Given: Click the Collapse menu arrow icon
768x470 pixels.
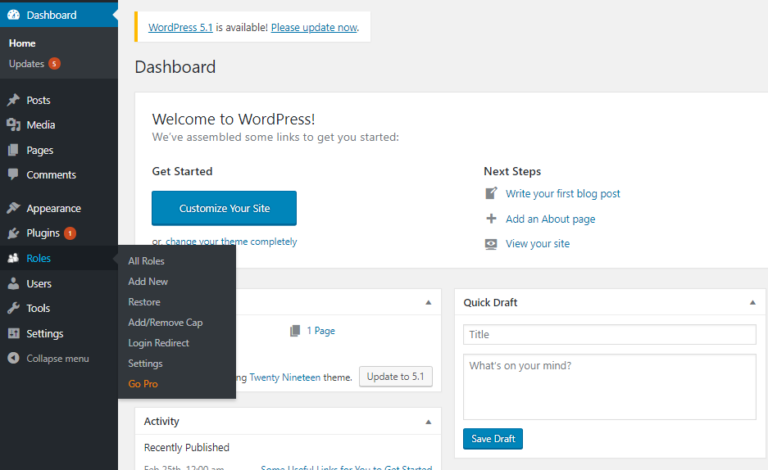Looking at the screenshot, I should click(x=13, y=358).
